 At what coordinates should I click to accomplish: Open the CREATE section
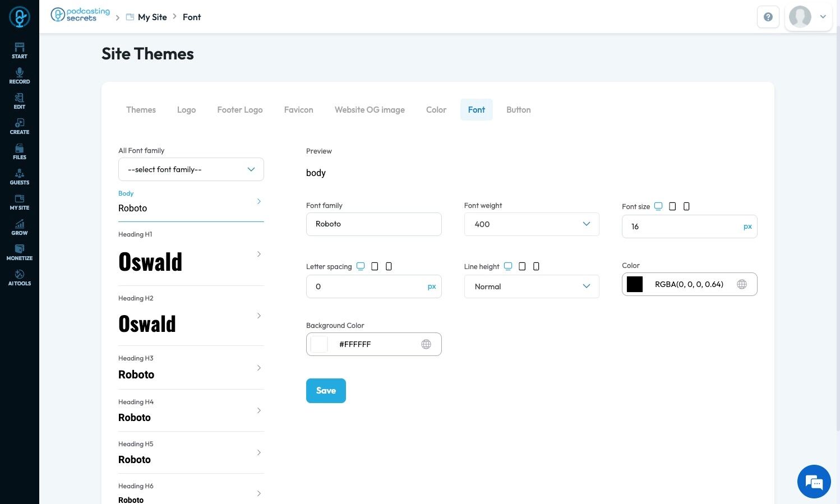[x=20, y=126]
